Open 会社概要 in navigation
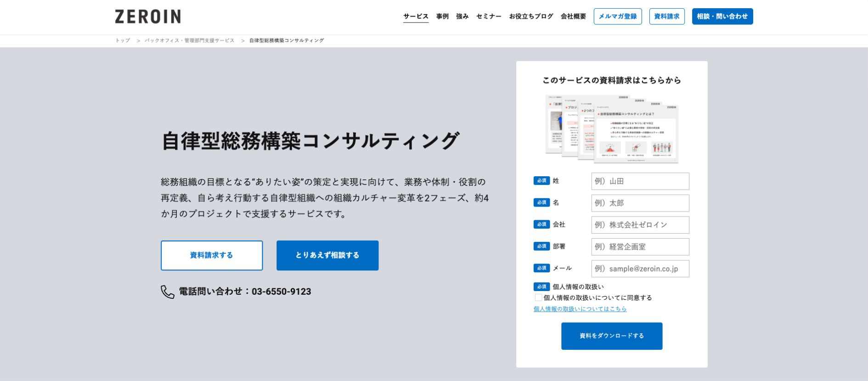Viewport: 868px width, 381px height. pos(573,17)
